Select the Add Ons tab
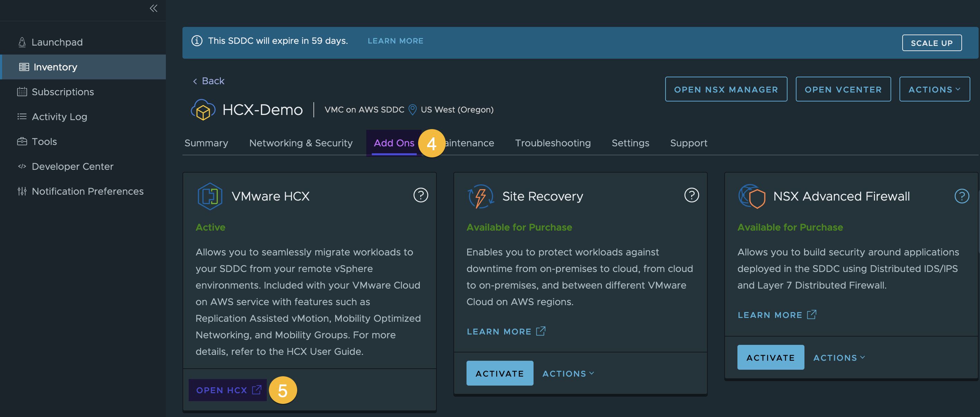The width and height of the screenshot is (980, 417). [394, 143]
